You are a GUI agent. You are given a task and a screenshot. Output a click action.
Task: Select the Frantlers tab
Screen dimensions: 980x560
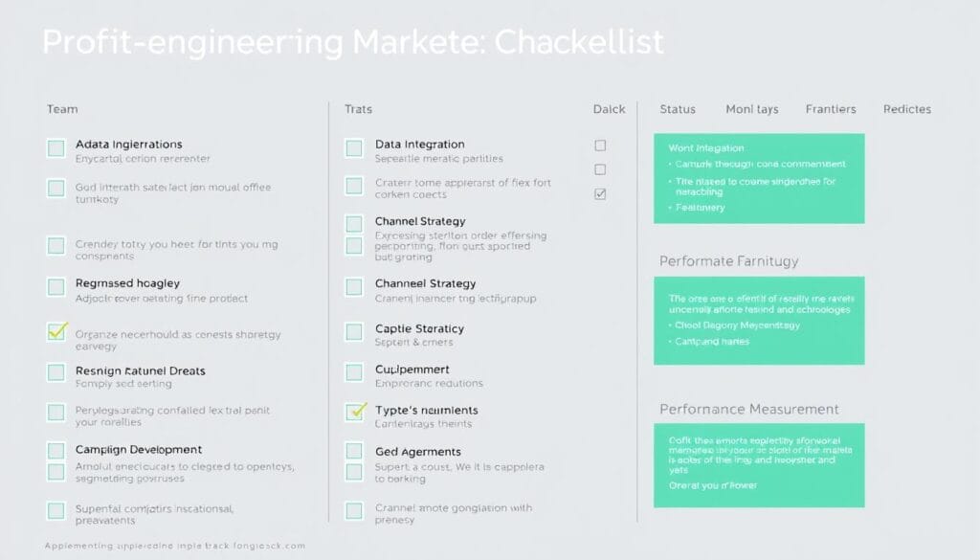[x=831, y=109]
